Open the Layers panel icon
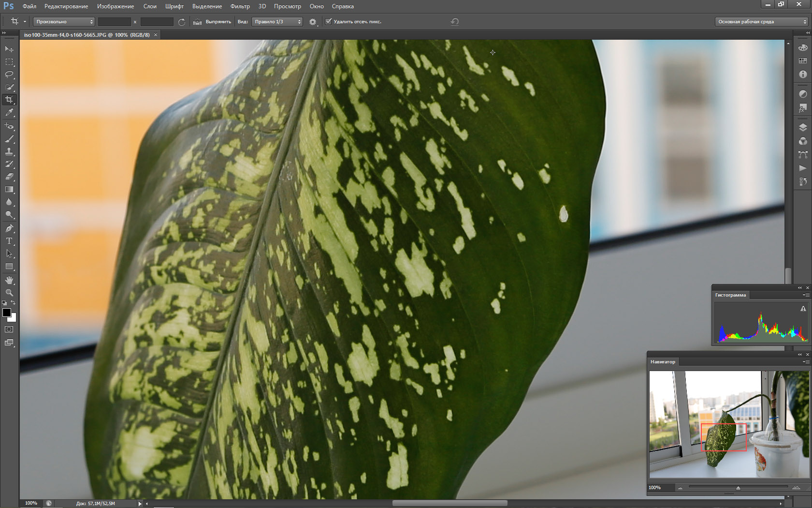This screenshot has width=812, height=508. (x=803, y=128)
